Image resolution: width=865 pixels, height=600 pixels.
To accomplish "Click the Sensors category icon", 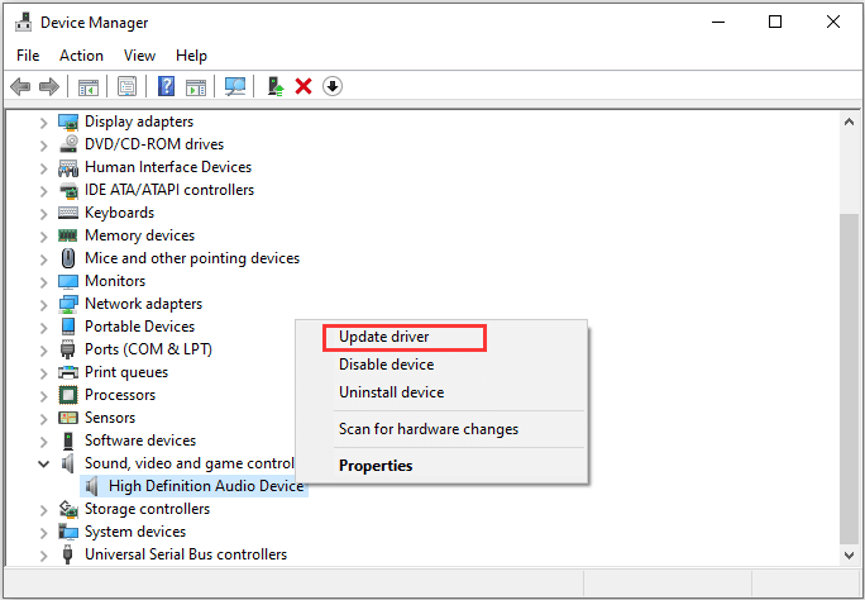I will (68, 418).
